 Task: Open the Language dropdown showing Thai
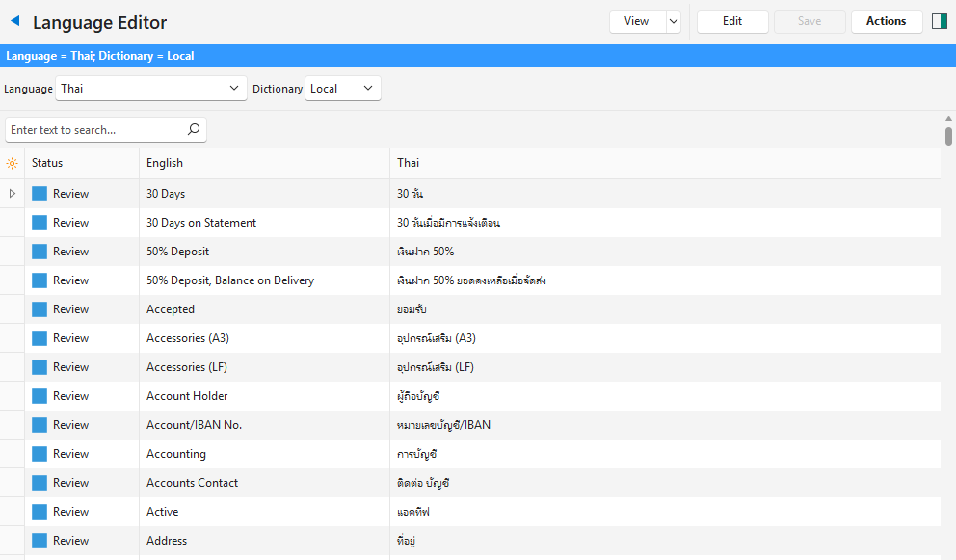151,89
